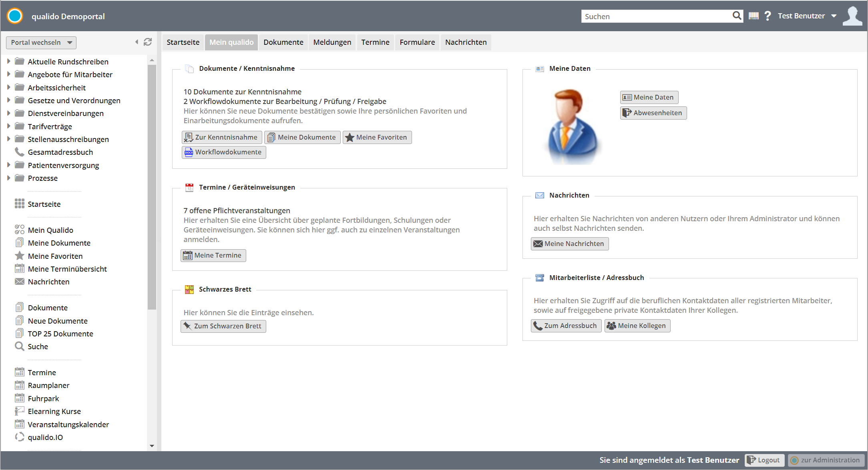Image resolution: width=868 pixels, height=470 pixels.
Task: Open Meine Favoriten star in sidebar
Action: [55, 256]
